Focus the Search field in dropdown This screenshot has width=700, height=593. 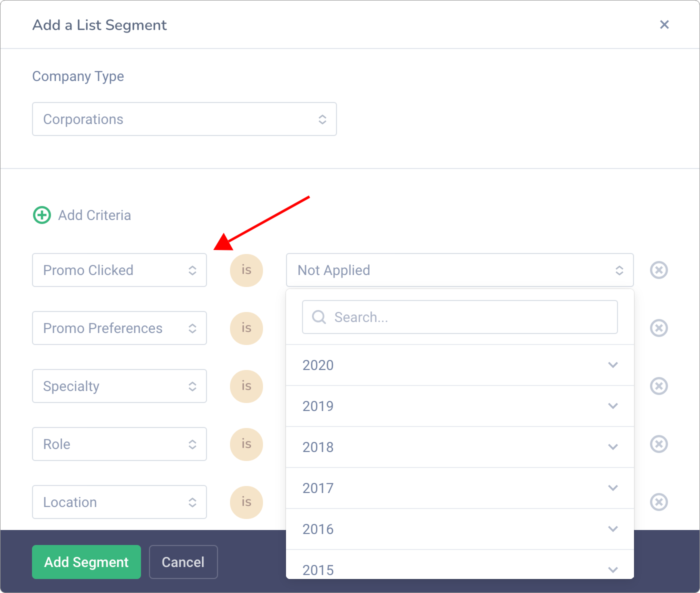click(460, 317)
